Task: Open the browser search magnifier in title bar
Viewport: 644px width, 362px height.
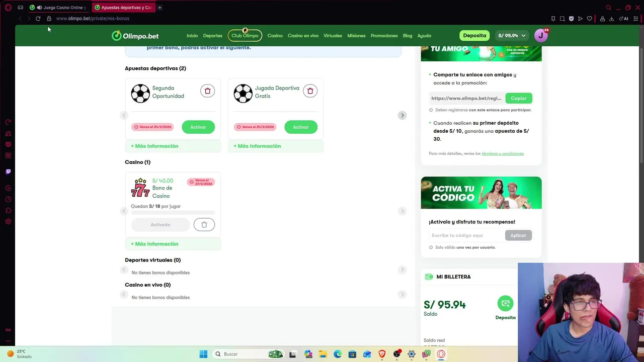Action: click(x=608, y=8)
